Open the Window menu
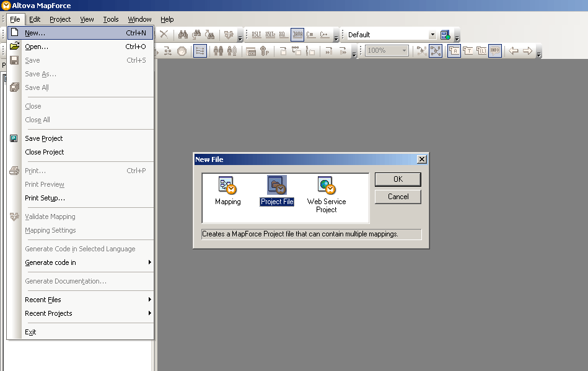The image size is (588, 371). coord(139,19)
